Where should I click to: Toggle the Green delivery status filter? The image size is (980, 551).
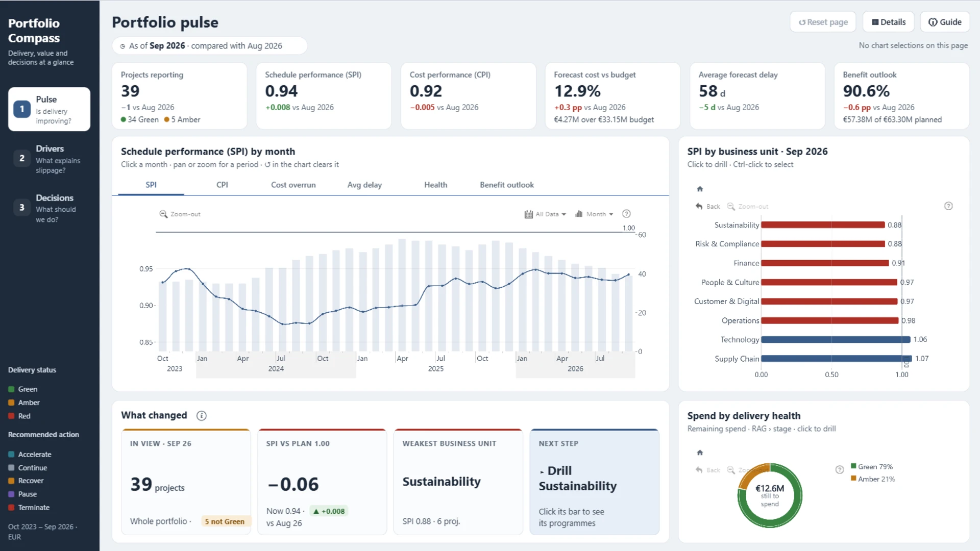coord(23,389)
